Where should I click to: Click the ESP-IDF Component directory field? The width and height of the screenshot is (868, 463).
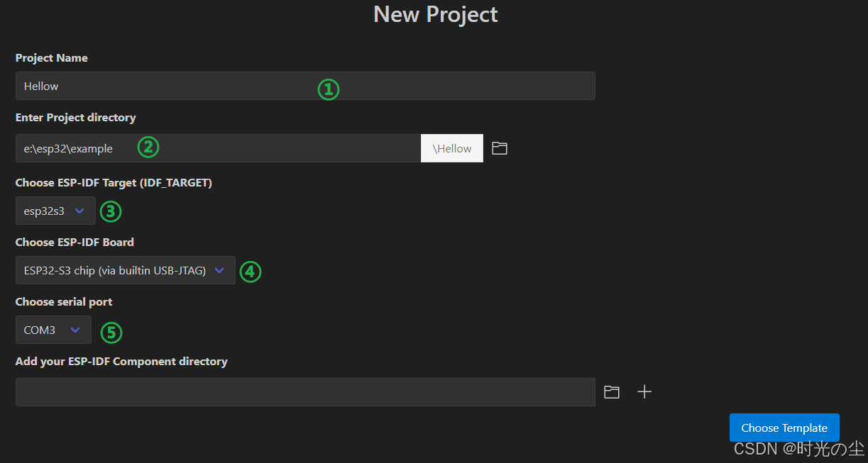305,392
